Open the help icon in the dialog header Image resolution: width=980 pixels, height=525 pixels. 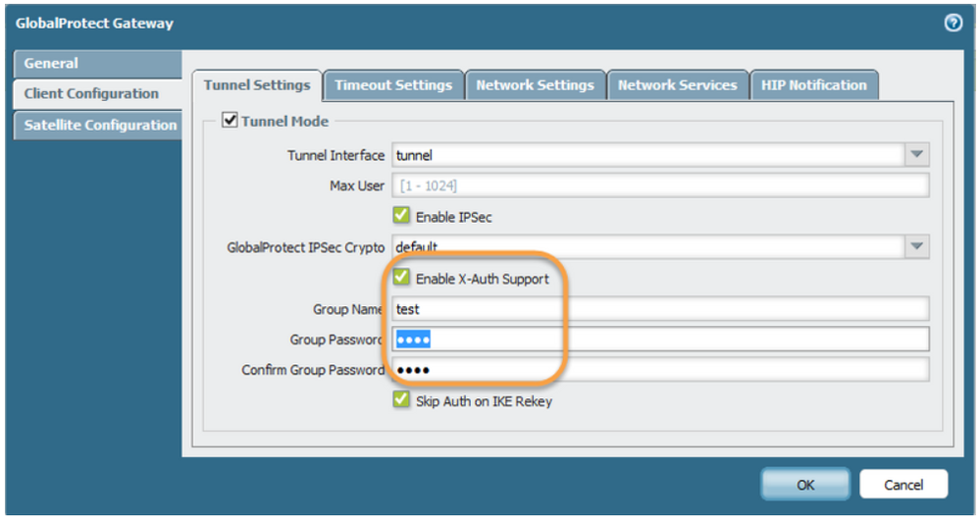coord(953,24)
